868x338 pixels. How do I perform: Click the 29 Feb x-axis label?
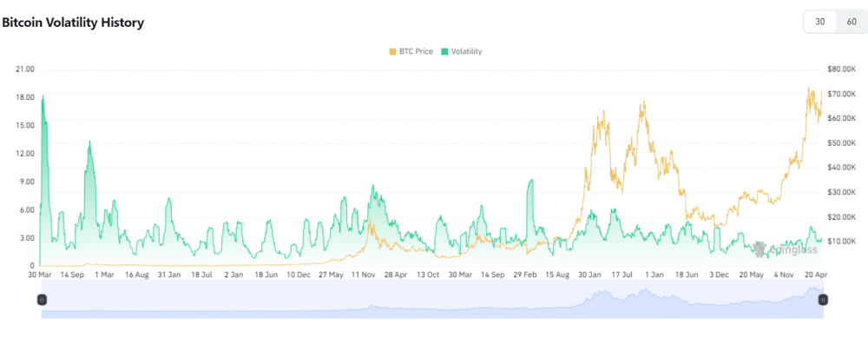[x=524, y=275]
